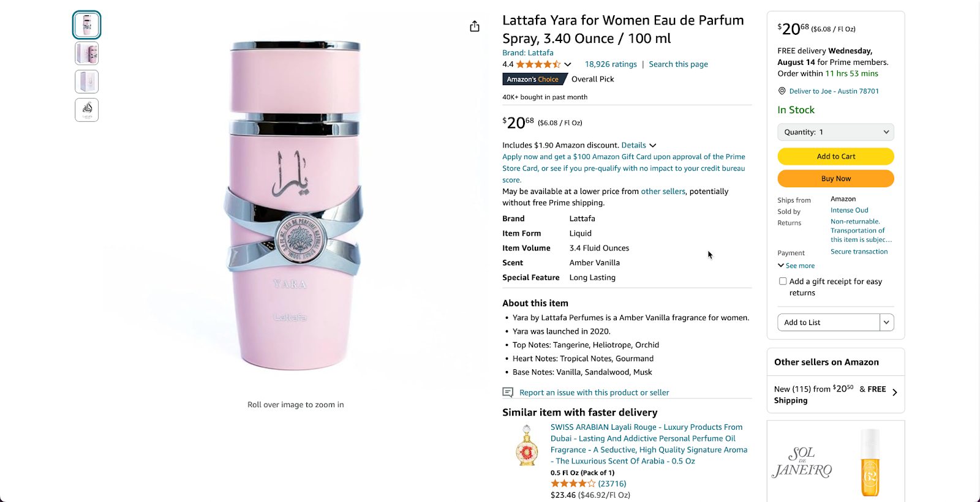Open the 18,926 ratings link
980x502 pixels.
pyautogui.click(x=611, y=64)
